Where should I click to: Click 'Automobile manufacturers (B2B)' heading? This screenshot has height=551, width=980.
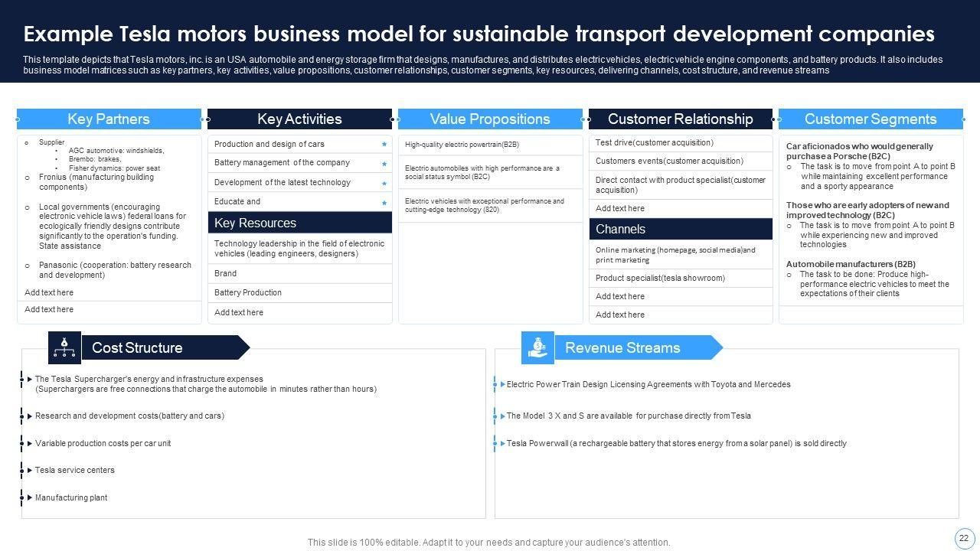pyautogui.click(x=851, y=264)
